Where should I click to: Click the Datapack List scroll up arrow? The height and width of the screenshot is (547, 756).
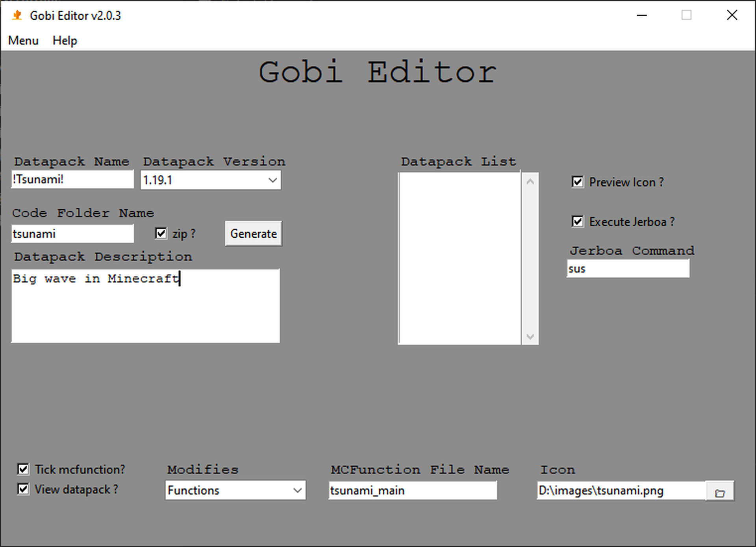point(530,181)
